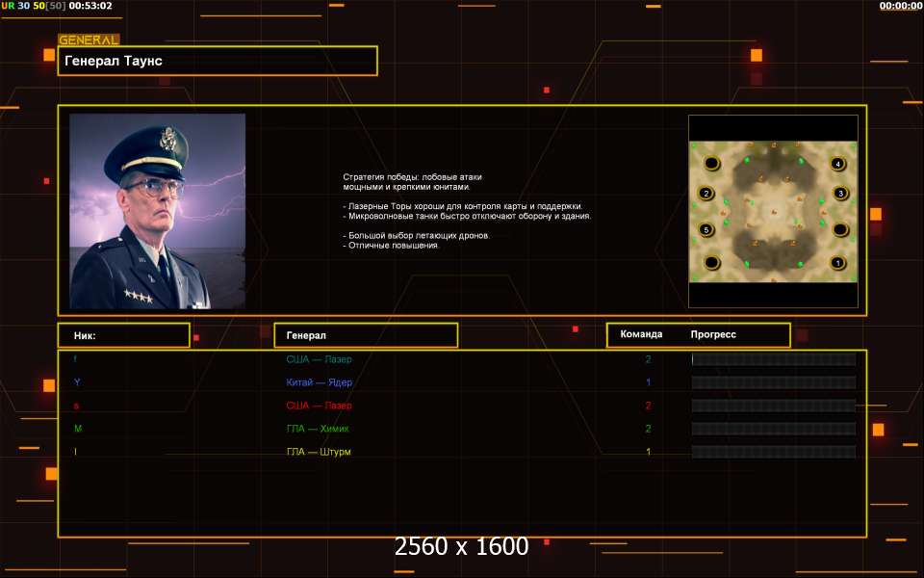The width and height of the screenshot is (924, 578).
Task: Click the 00:00:00 timer at top right
Action: tap(901, 6)
